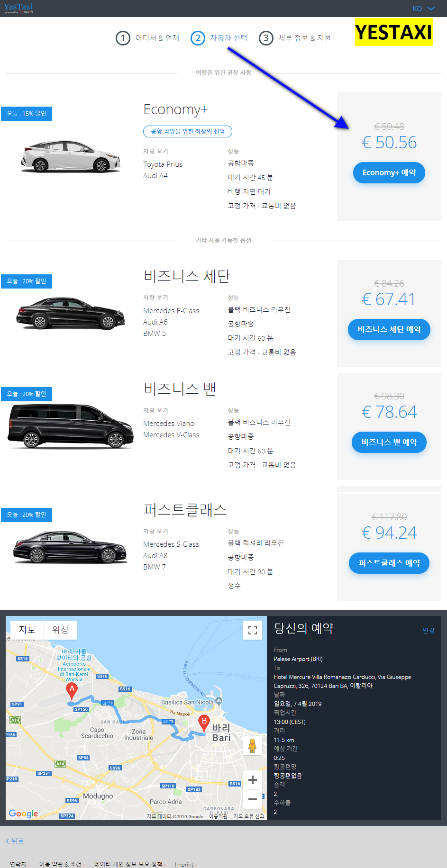Select the 지도 map type

pos(27,630)
